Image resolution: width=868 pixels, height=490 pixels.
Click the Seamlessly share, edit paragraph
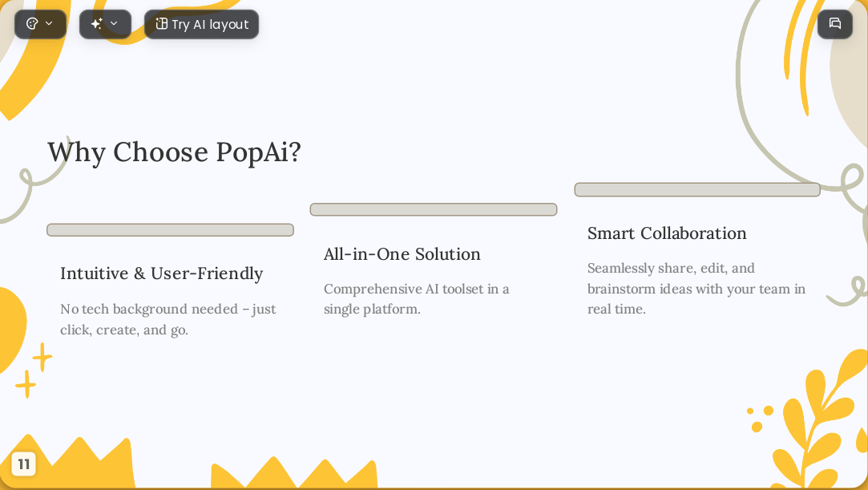(x=696, y=289)
